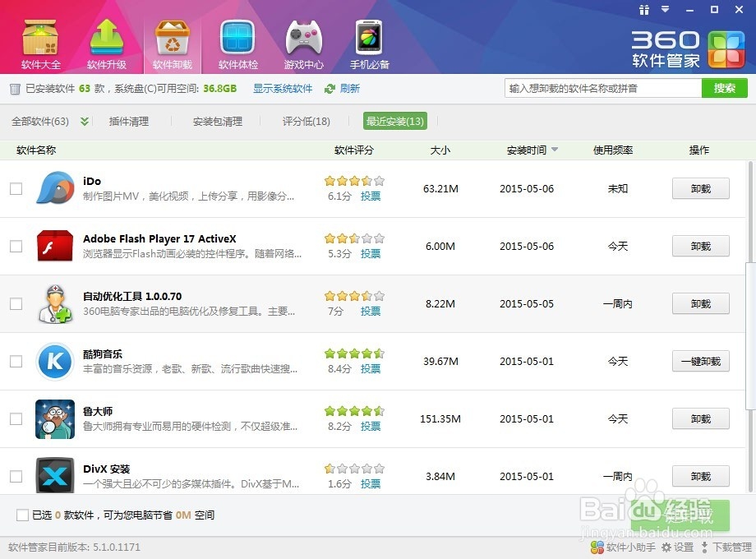
Task: Click 投票 link for DivX 安装
Action: tap(371, 483)
